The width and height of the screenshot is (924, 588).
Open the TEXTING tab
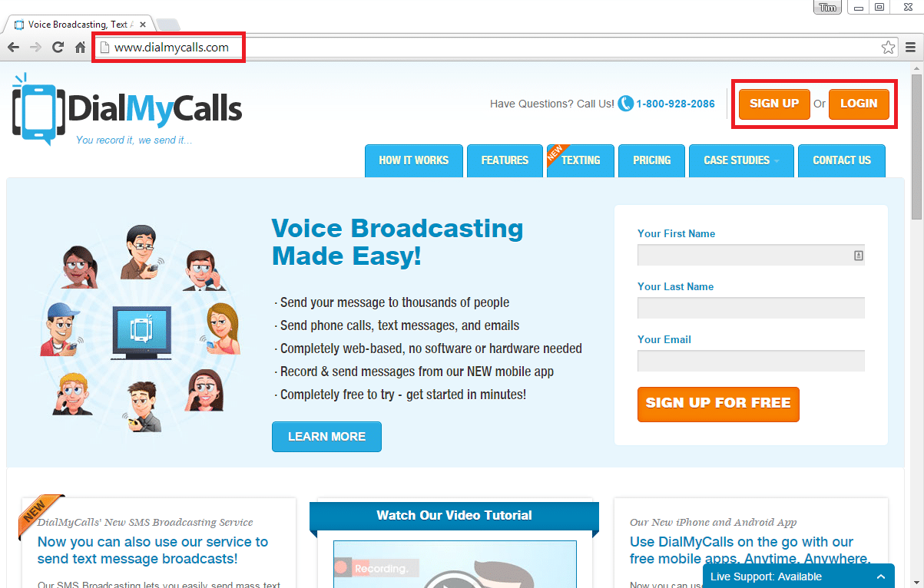[x=581, y=160]
